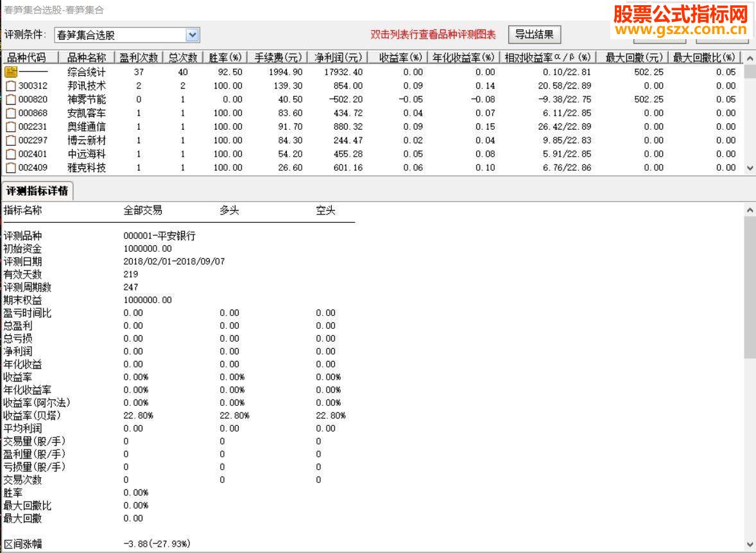Click stock code 000820
Screen dimensions: 756x553
[x=33, y=100]
